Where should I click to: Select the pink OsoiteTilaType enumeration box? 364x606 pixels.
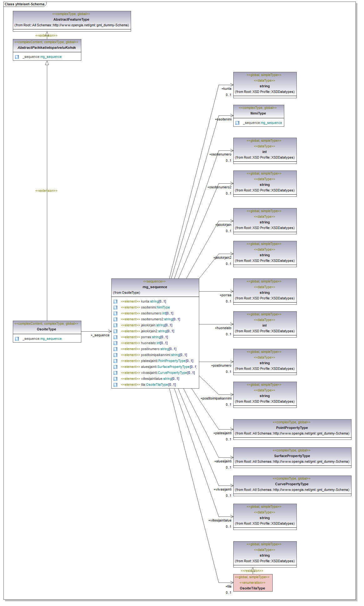(x=253, y=583)
